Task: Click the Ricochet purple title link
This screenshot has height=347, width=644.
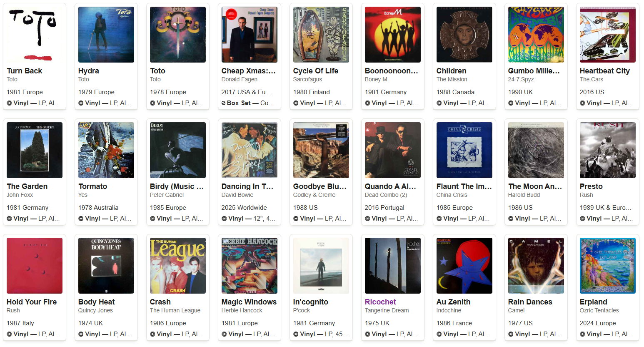Action: [x=380, y=302]
